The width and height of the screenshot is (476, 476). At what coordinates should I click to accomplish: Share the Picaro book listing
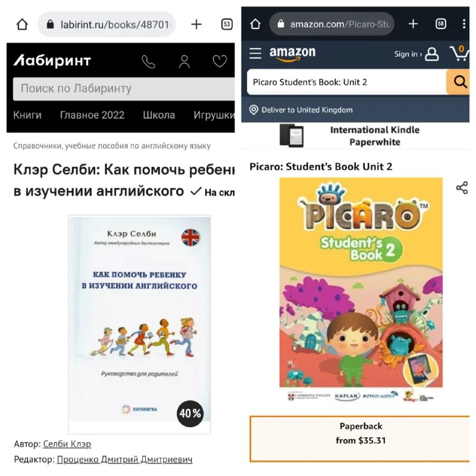tap(462, 188)
